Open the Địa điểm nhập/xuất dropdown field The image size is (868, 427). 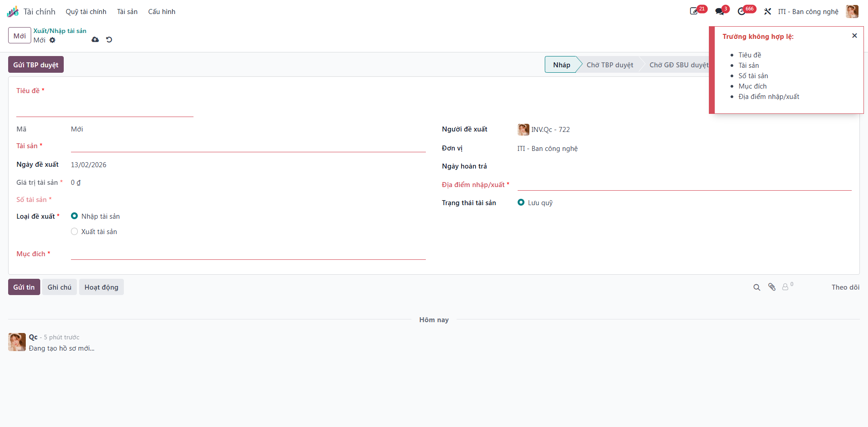pos(684,184)
